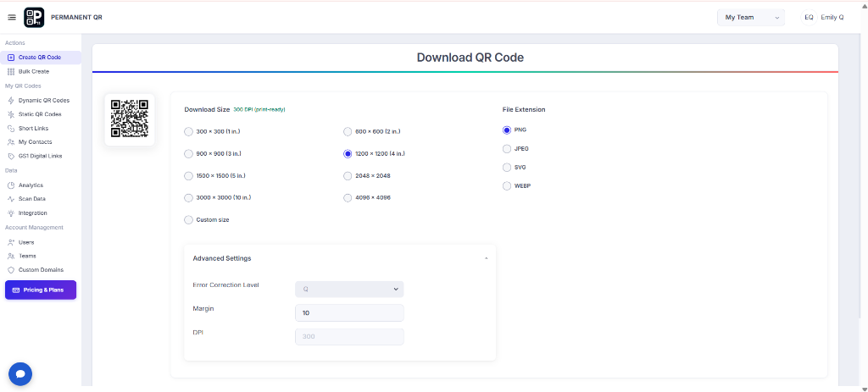Click the Custom Domains shield icon
This screenshot has width=868, height=392.
click(11, 270)
